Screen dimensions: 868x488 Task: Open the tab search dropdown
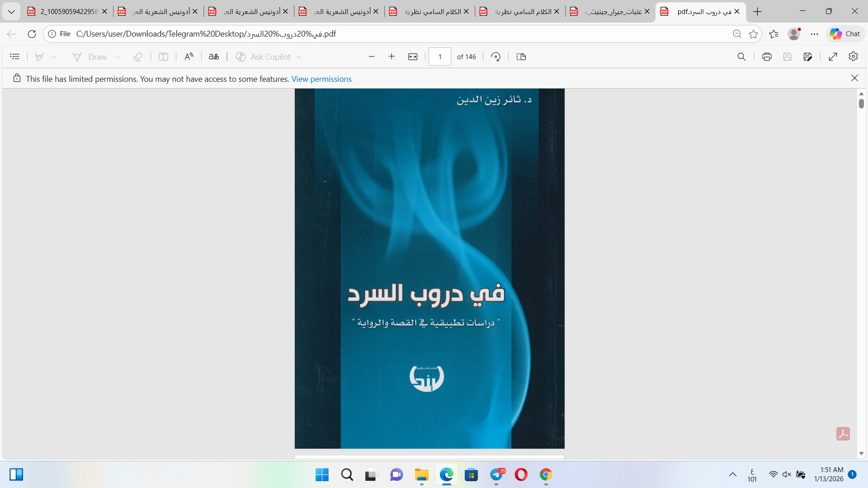[11, 11]
